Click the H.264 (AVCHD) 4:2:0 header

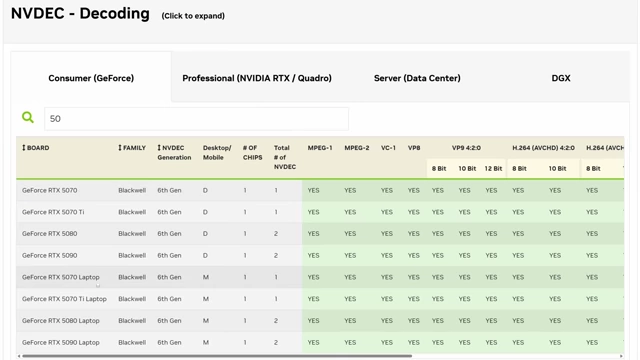(543, 148)
